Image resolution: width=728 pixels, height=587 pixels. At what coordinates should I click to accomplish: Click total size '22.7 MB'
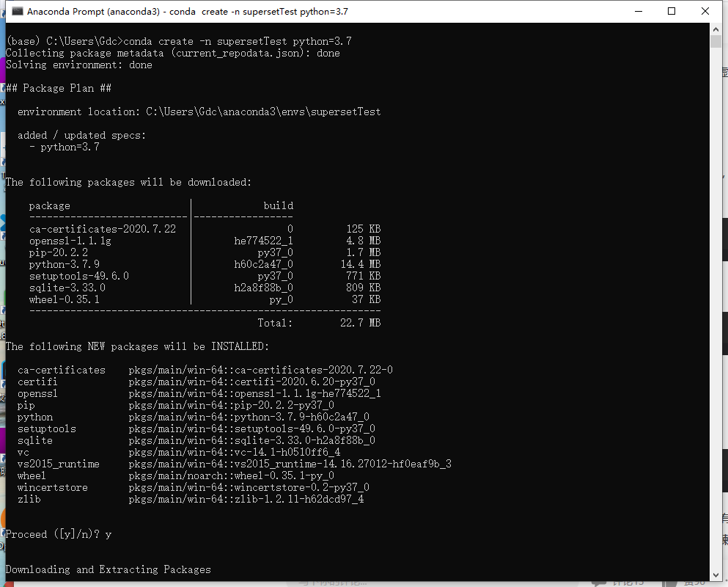361,323
